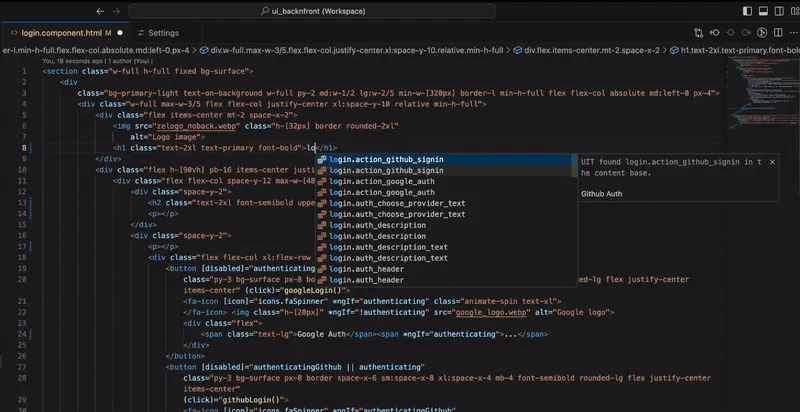The image size is (800, 412).
Task: Click "authenticatingGithub || authenticating" on line 27
Action: point(337,367)
